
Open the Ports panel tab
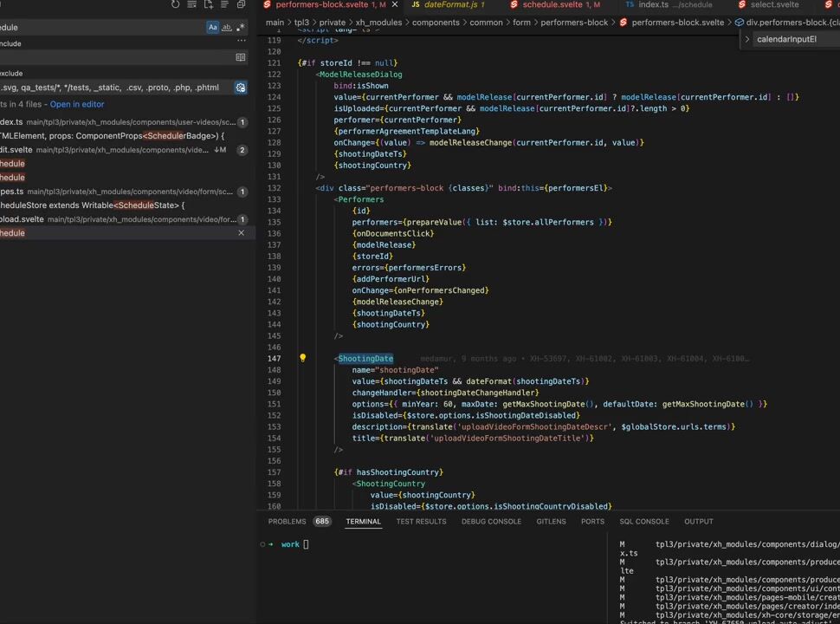592,522
